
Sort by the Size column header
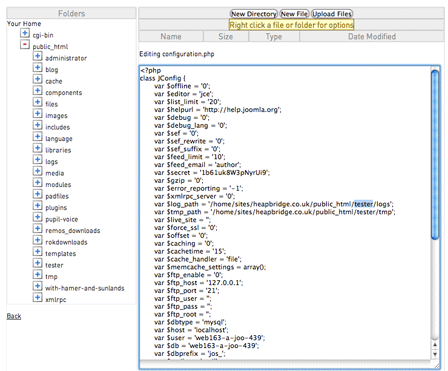226,37
